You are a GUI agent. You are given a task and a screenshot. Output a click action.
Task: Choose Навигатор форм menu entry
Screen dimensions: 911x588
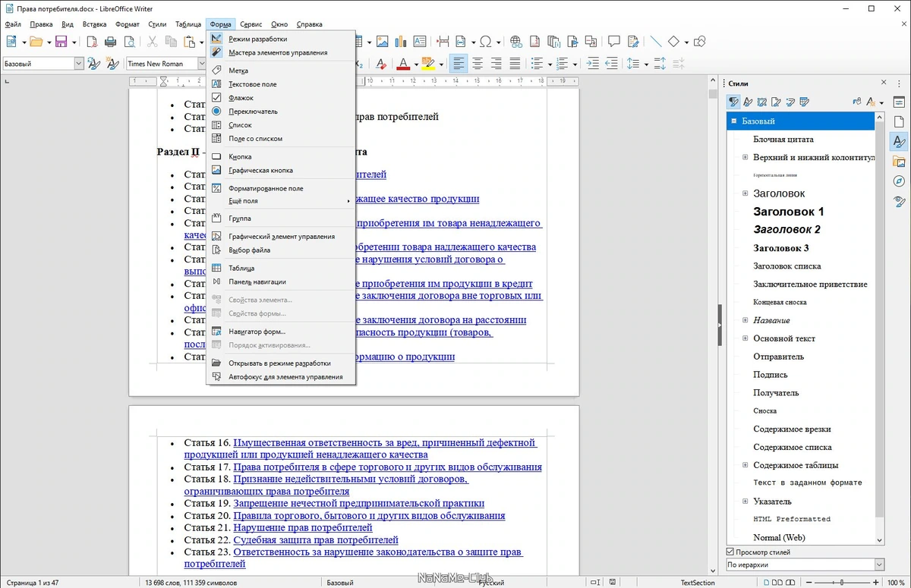(281, 332)
